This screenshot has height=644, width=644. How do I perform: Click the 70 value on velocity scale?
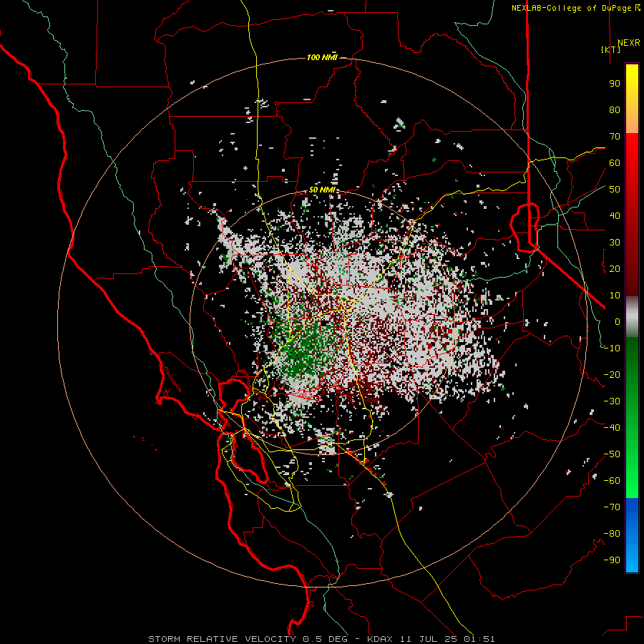coord(615,137)
